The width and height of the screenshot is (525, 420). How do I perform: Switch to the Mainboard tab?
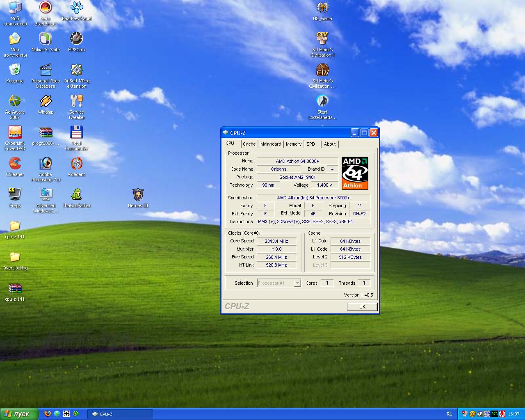click(271, 144)
